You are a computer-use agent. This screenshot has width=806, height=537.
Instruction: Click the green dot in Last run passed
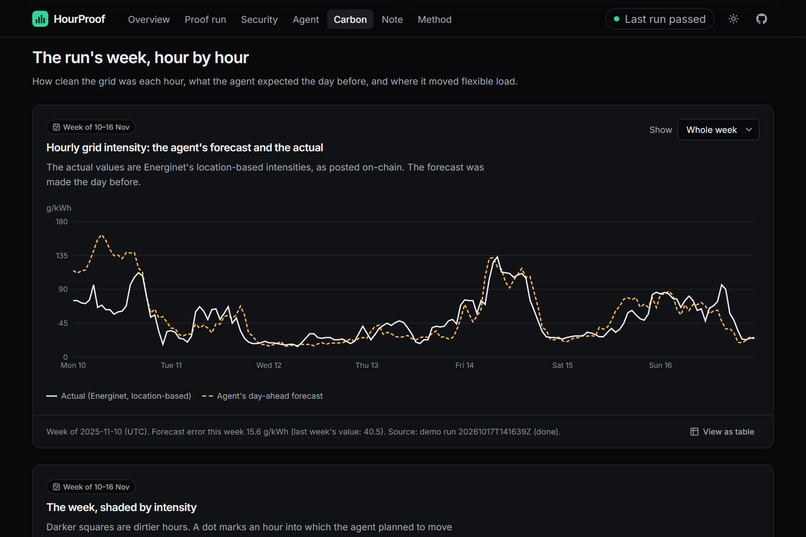(616, 19)
